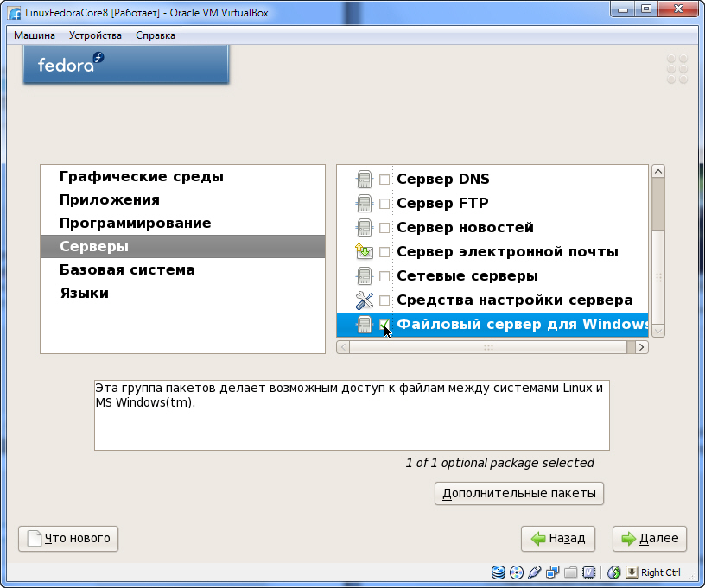The width and height of the screenshot is (705, 588).
Task: Click the server icon beside Файловый сервер для Windows
Action: click(365, 325)
